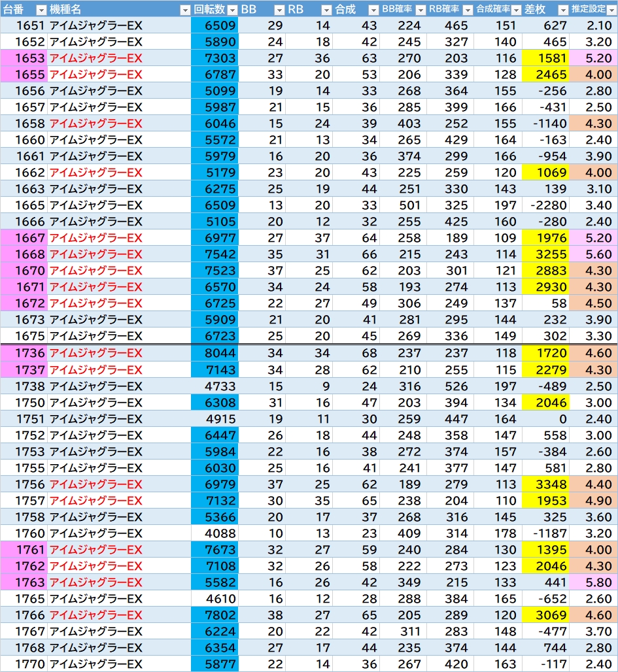The image size is (618, 672).
Task: Click yellow difference cell 1395
Action: (545, 550)
